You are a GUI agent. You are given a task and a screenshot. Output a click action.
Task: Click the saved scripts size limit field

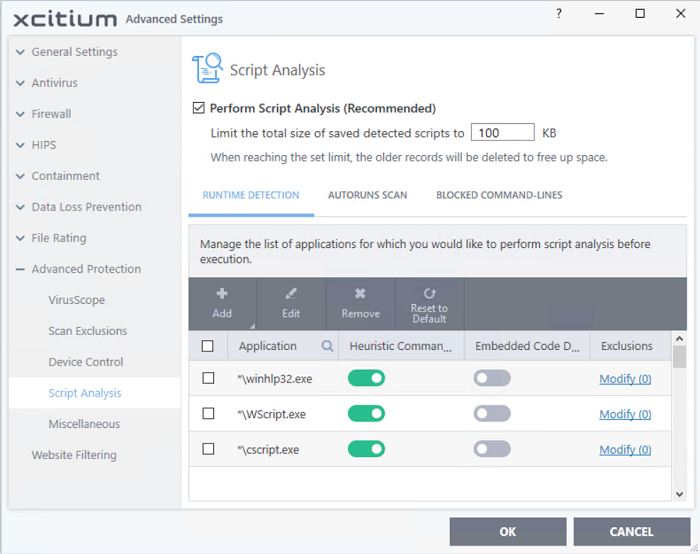(x=503, y=133)
